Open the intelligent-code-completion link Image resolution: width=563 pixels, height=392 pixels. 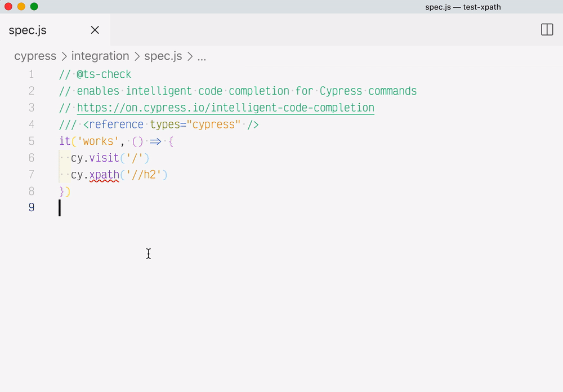click(225, 107)
